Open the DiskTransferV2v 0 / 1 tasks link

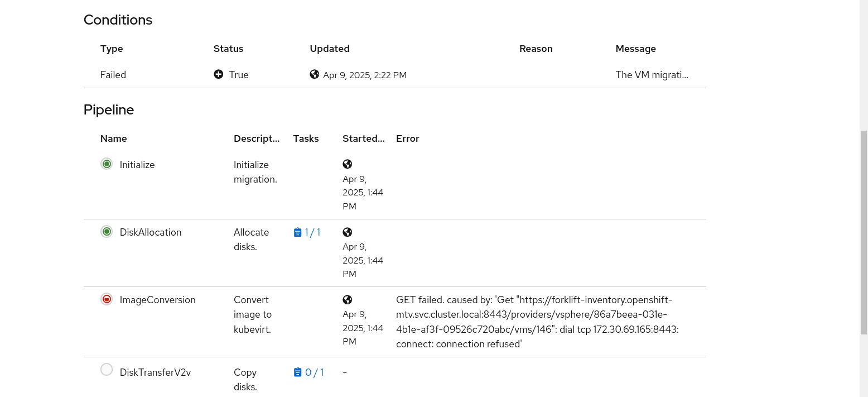tap(308, 372)
